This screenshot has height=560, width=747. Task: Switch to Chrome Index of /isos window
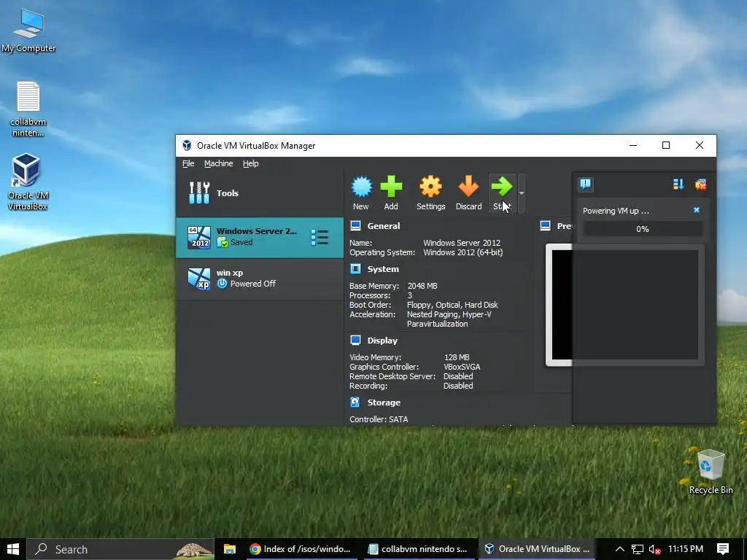click(301, 549)
